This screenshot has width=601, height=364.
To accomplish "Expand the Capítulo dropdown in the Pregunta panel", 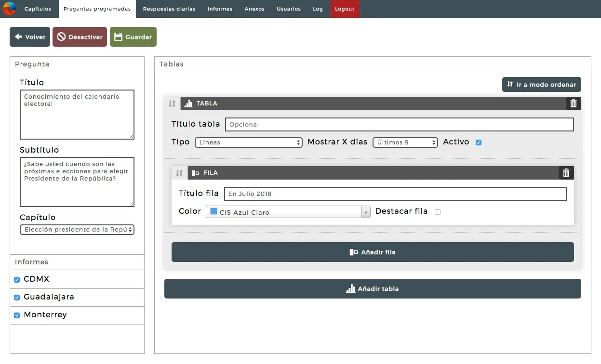I will click(x=77, y=230).
